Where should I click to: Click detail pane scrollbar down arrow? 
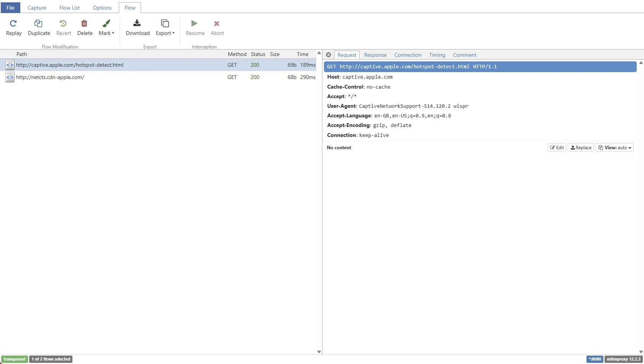[x=641, y=352]
